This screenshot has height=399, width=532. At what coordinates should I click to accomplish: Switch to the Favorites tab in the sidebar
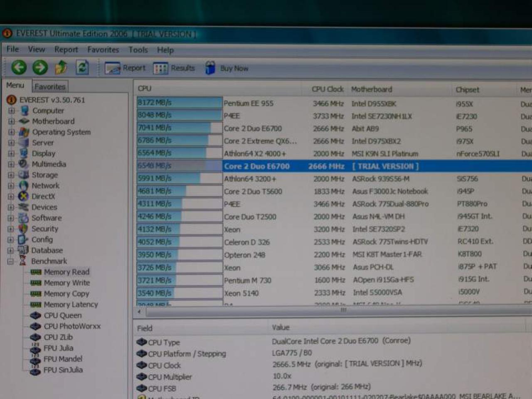pyautogui.click(x=50, y=86)
